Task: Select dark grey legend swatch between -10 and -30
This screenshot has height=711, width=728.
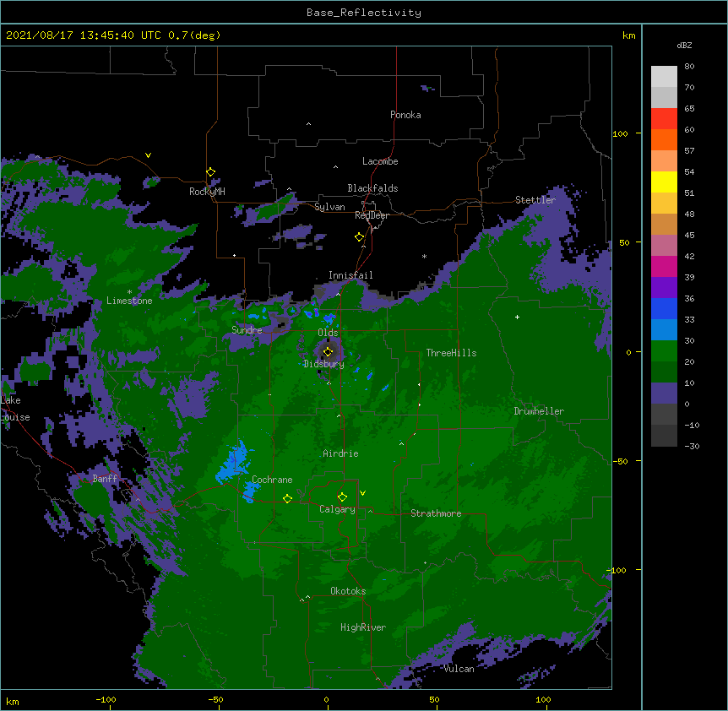Action: point(664,436)
